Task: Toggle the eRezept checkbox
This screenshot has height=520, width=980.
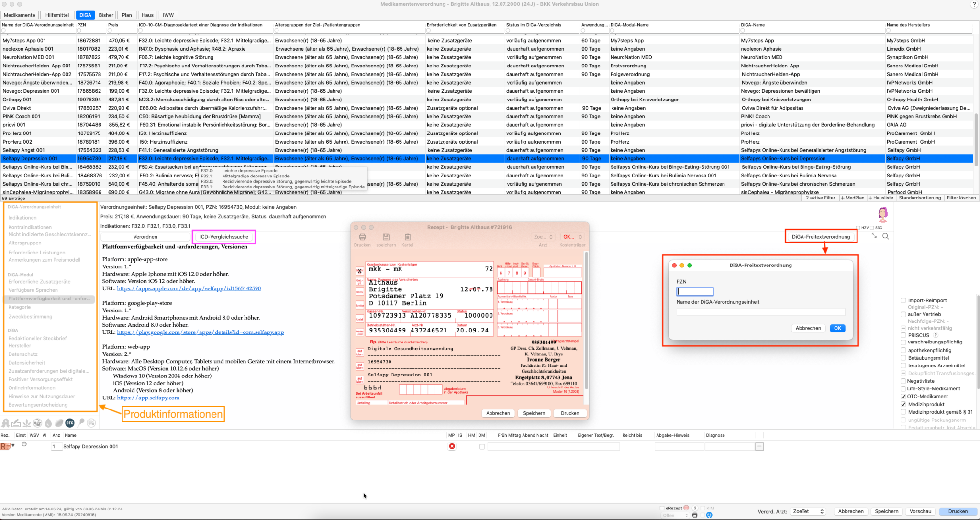Action: tap(662, 508)
